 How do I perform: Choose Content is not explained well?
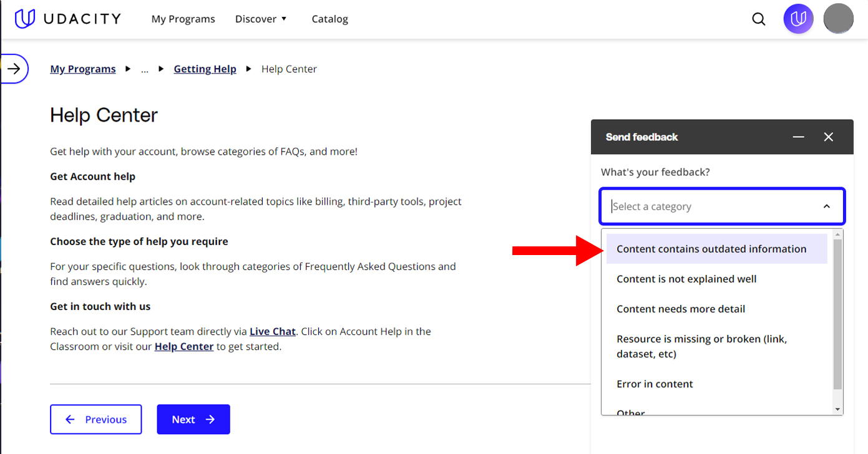717,279
